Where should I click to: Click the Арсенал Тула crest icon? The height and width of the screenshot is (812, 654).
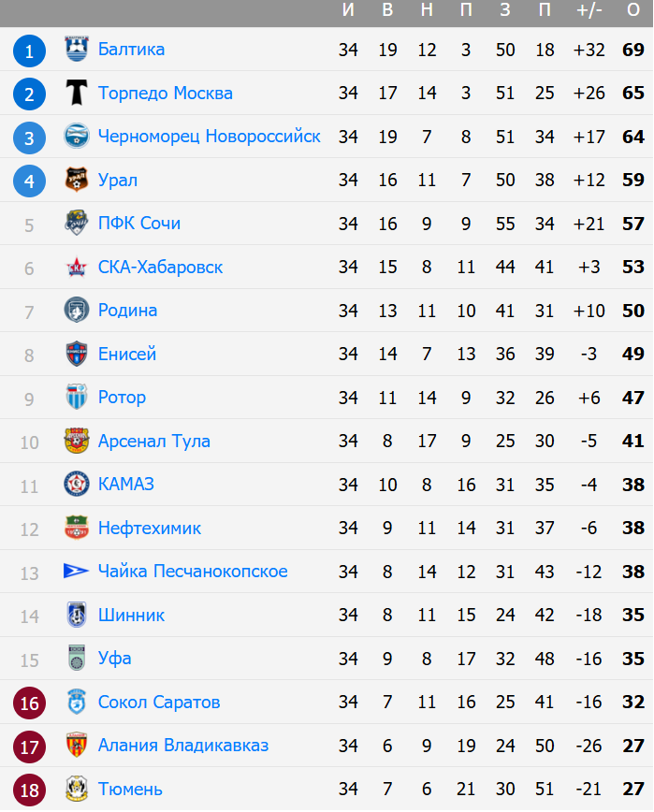click(x=77, y=441)
